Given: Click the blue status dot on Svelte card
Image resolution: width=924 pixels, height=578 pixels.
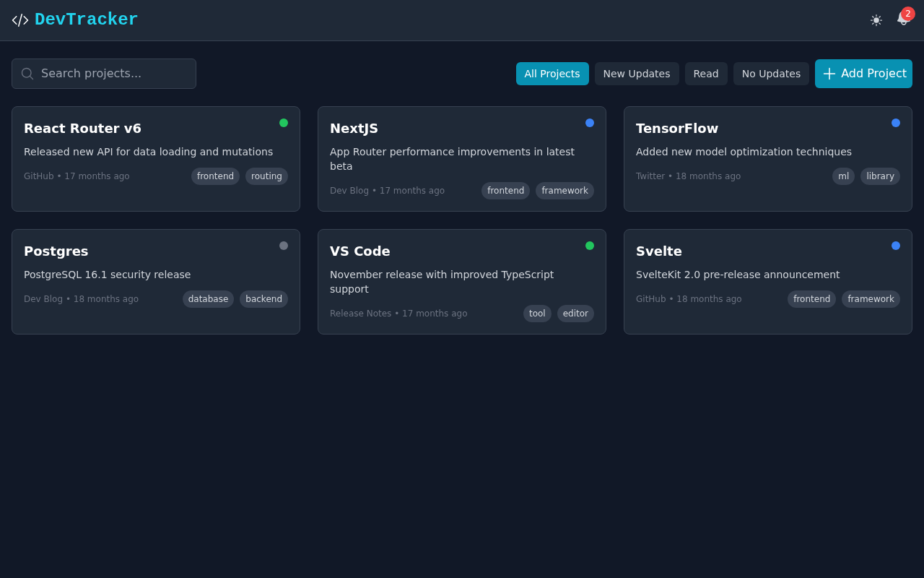Looking at the screenshot, I should point(896,246).
